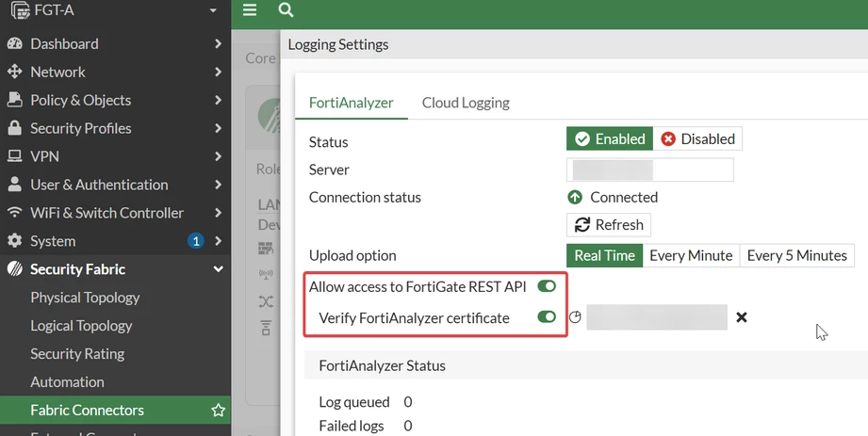This screenshot has width=868, height=436.
Task: Toggle Verify FortiAnalyzer certificate switch
Action: click(x=547, y=317)
